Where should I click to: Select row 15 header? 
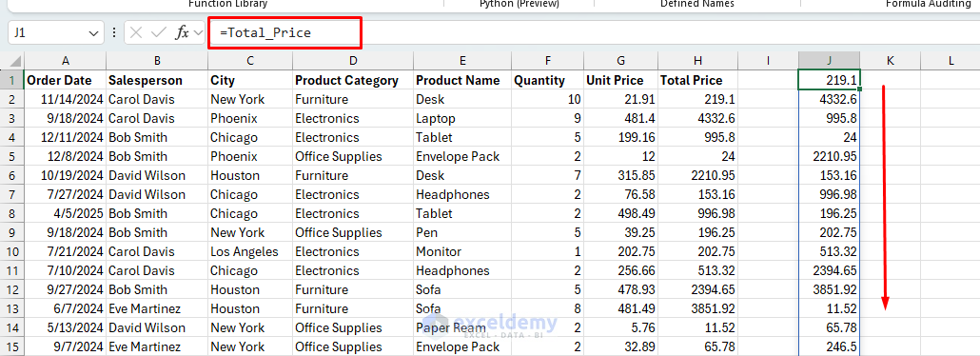point(11,346)
